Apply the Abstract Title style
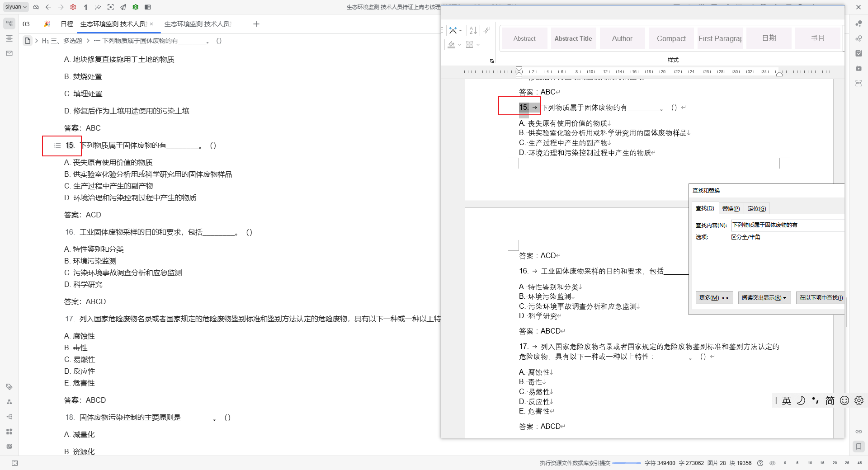868x470 pixels. pos(573,39)
